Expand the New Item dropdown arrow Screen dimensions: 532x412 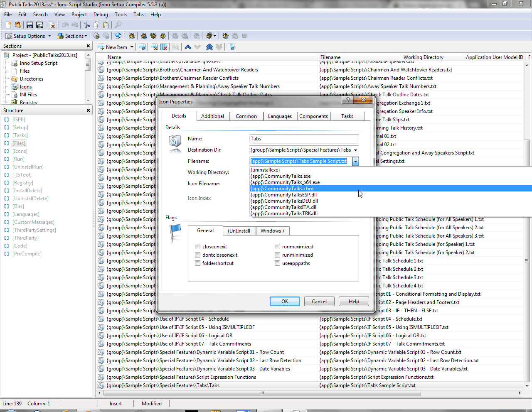(x=132, y=47)
